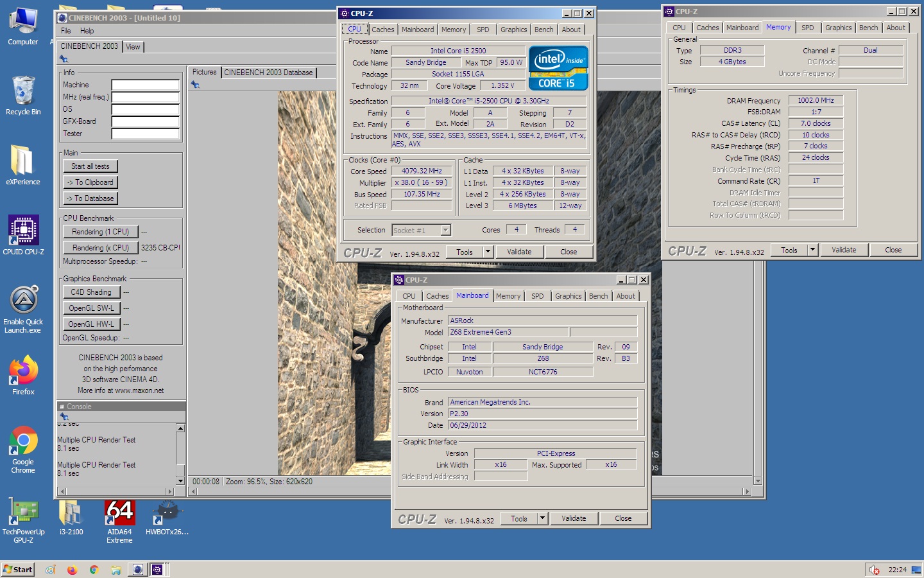Open file explorer icon in taskbar
Screen dimensions: 924x578
click(116, 570)
